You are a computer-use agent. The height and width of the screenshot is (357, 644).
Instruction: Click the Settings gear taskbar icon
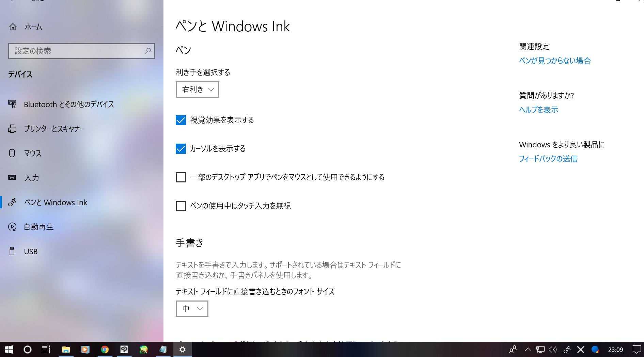tap(183, 350)
